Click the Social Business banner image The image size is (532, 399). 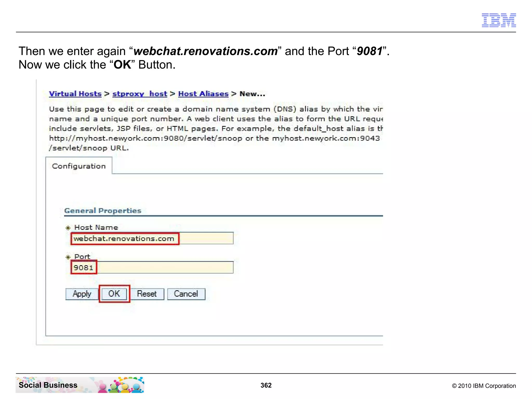[x=80, y=385]
